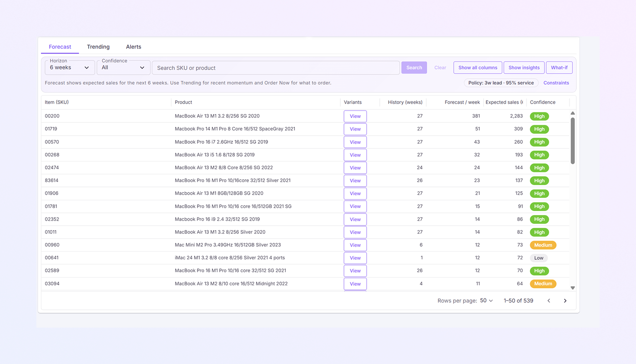View variants for SKU 01719
Image resolution: width=636 pixels, height=364 pixels.
coord(355,129)
